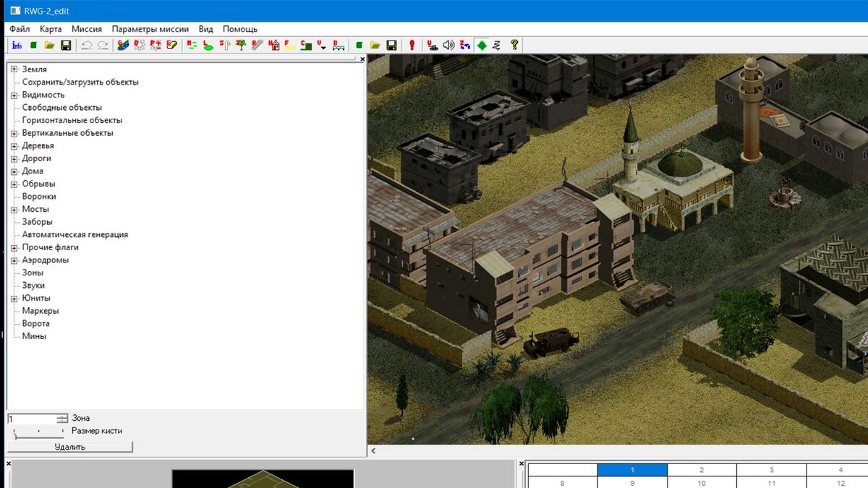Open the Карта menu

[51, 29]
